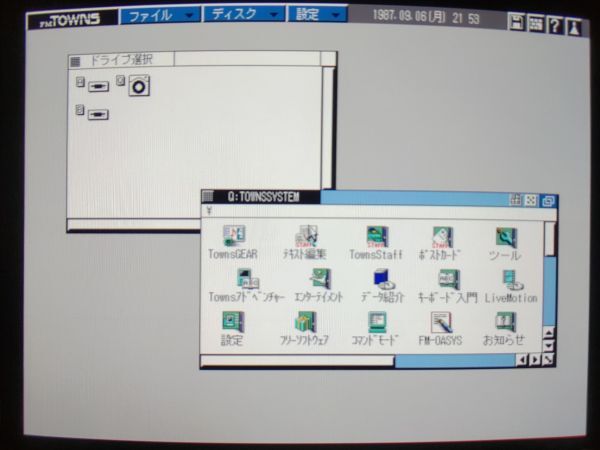The width and height of the screenshot is (600, 450).
Task: Open the データ紹介 data introduction icon
Action: coord(384,279)
